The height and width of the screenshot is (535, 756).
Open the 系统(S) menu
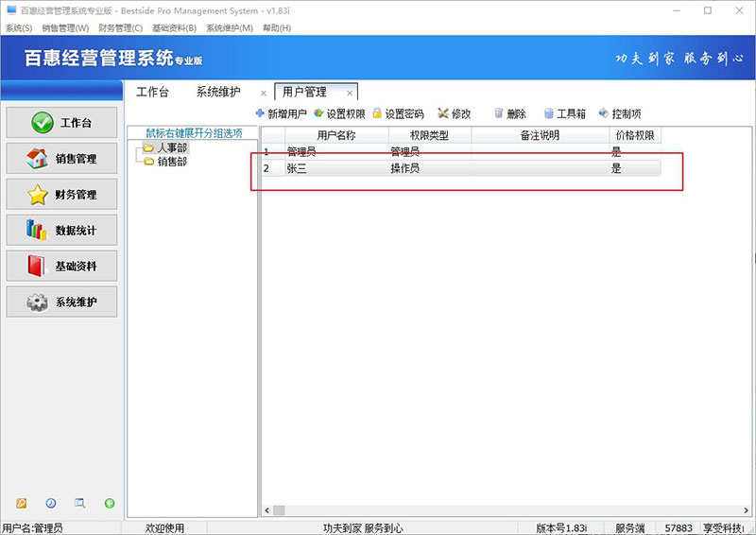[19, 28]
